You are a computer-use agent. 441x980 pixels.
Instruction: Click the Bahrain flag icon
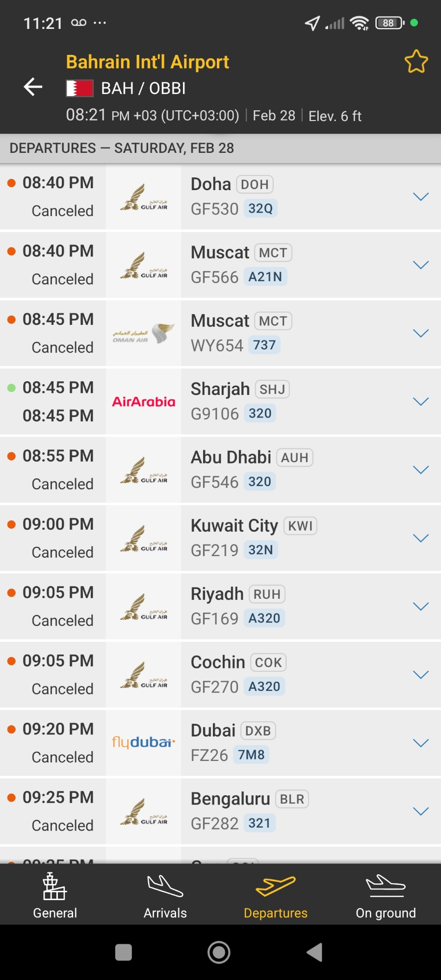coord(79,89)
